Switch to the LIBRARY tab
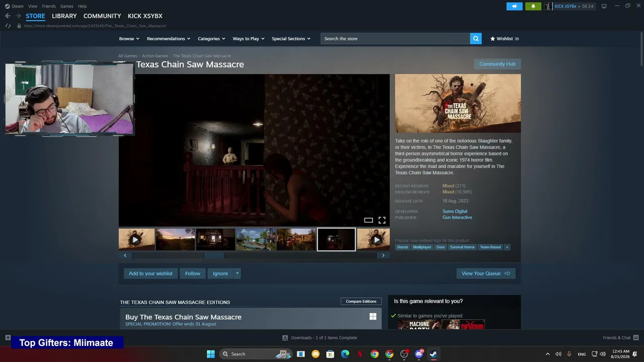This screenshot has height=362, width=644. (64, 16)
